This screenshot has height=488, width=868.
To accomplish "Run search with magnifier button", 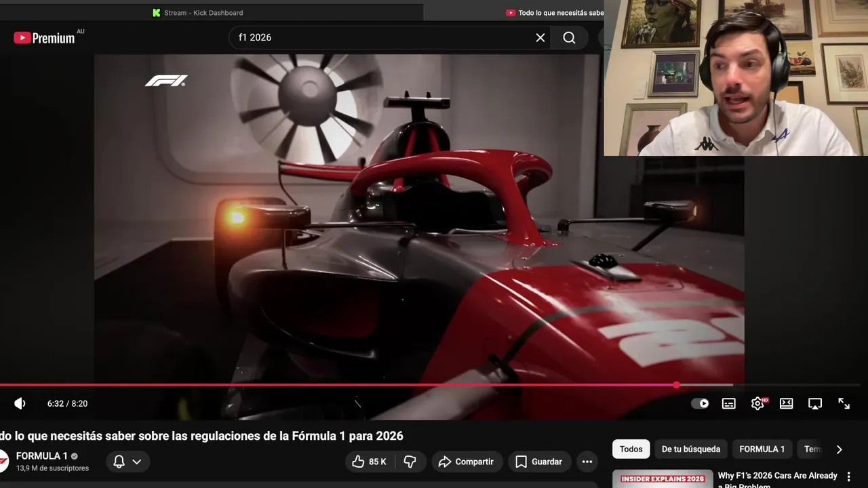I will [569, 38].
